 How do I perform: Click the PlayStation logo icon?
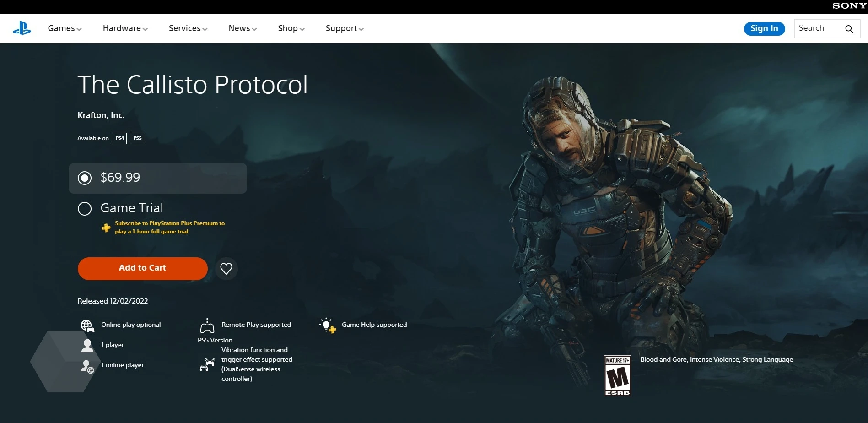(x=22, y=29)
